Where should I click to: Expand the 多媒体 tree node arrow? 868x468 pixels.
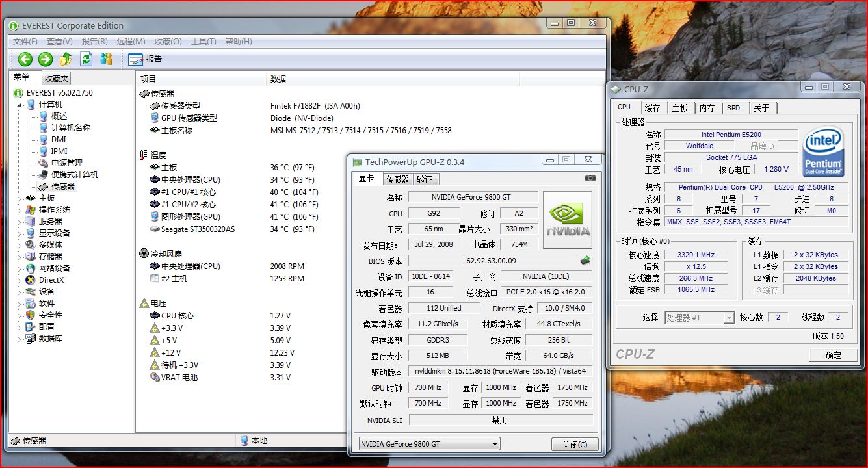pos(19,245)
